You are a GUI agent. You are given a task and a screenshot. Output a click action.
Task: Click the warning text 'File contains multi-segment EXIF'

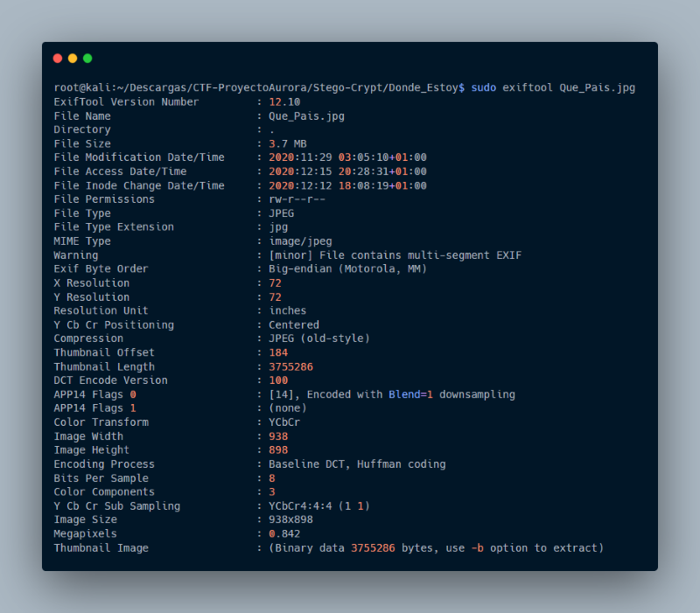[x=420, y=255]
